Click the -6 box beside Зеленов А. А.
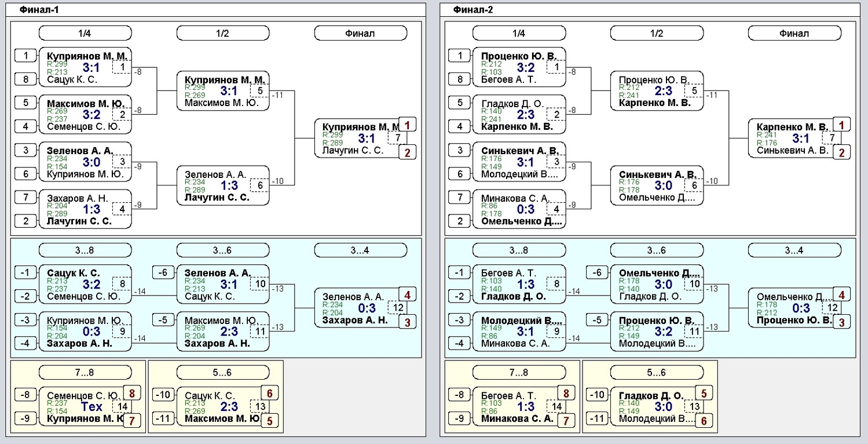Viewport: 868px width, 444px height. pyautogui.click(x=163, y=272)
